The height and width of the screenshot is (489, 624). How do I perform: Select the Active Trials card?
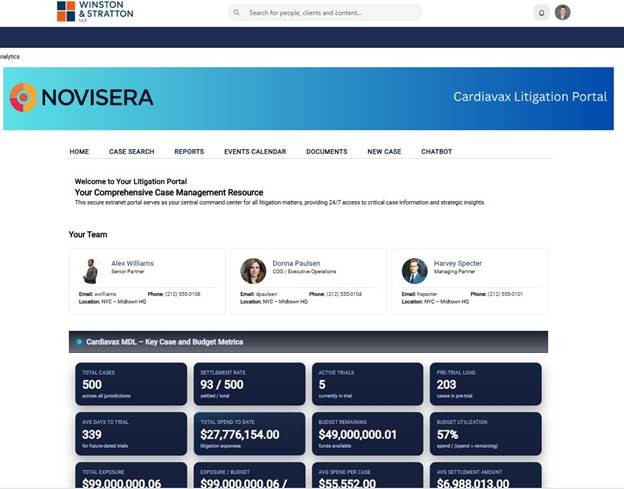coord(368,384)
